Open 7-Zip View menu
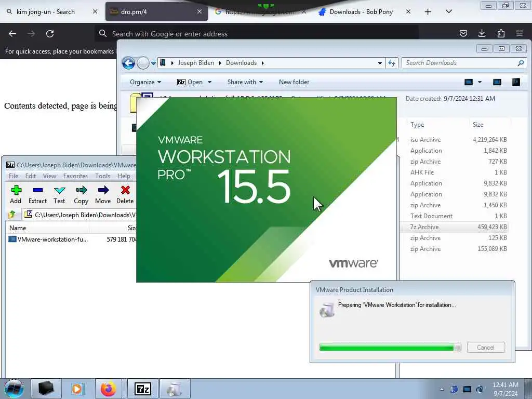Screen dimensions: 532x399 click(49, 176)
